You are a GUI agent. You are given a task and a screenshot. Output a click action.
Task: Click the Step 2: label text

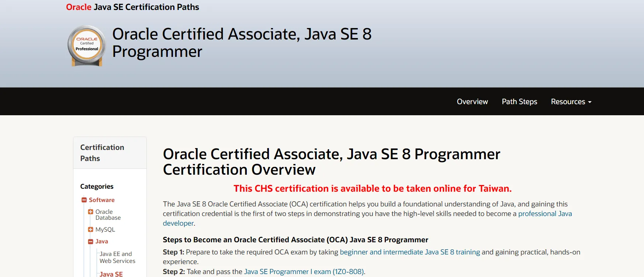point(174,271)
